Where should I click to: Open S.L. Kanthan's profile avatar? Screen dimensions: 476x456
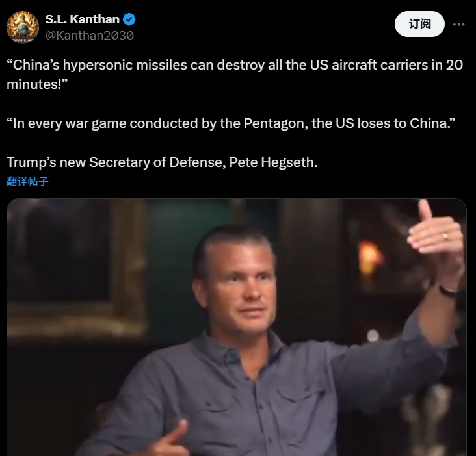23,27
